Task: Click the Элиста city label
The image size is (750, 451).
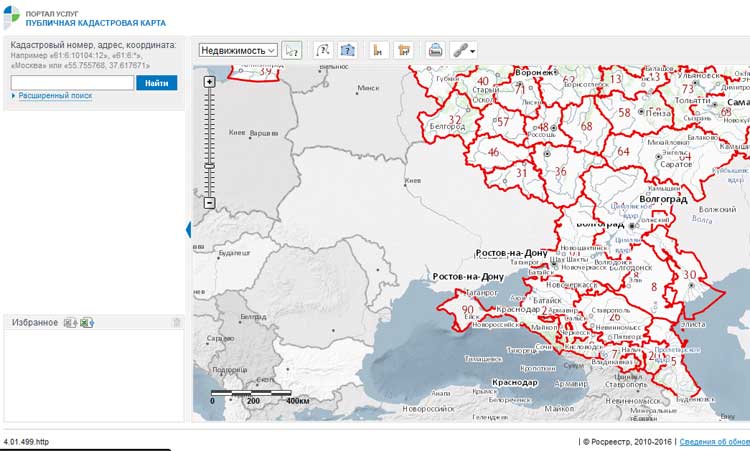Action: tap(693, 324)
